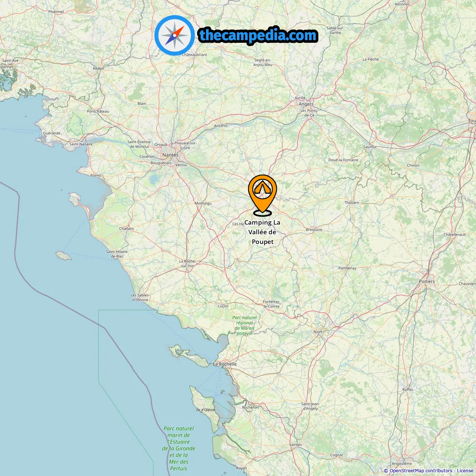Click the Bressuire town label
This screenshot has width=476, height=476.
coord(314,229)
